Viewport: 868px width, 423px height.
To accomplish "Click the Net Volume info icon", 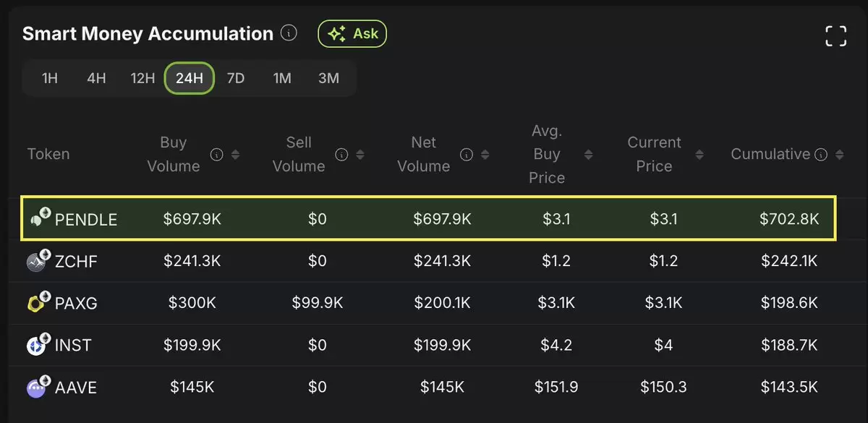I will 467,155.
